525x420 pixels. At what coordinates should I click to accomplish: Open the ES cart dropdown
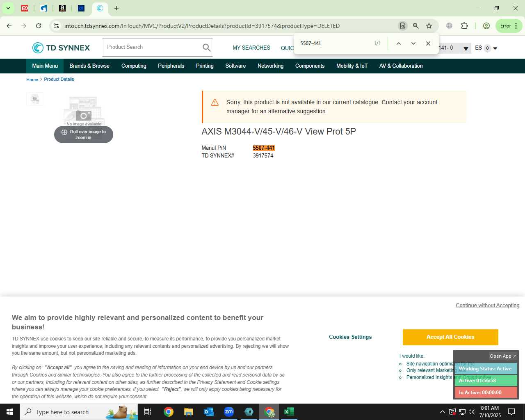click(486, 48)
